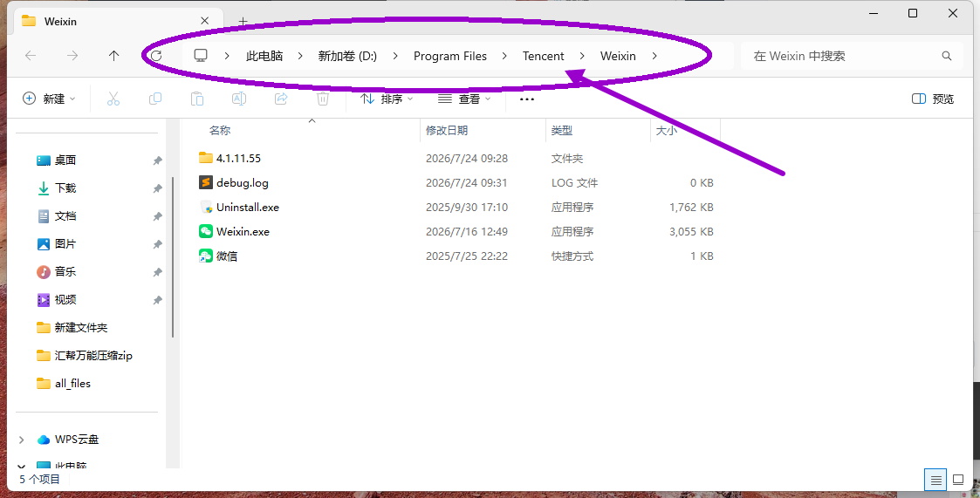Click the Back navigation arrow

coord(30,56)
